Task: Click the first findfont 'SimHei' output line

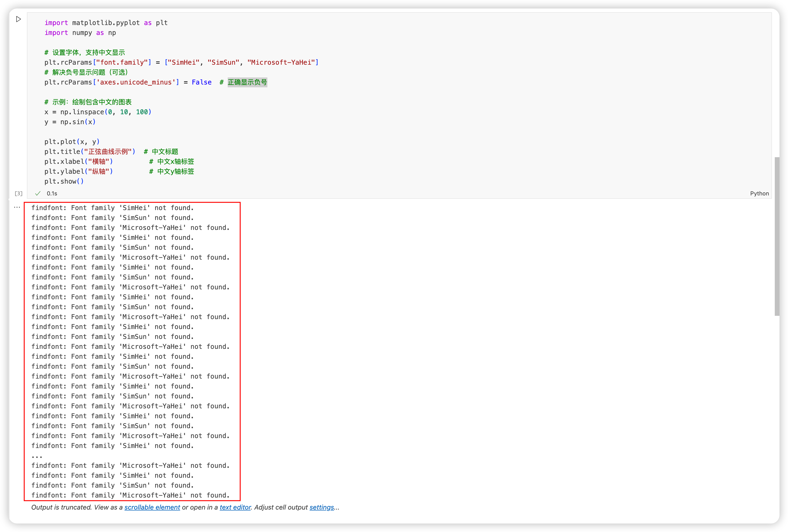Action: (113, 208)
